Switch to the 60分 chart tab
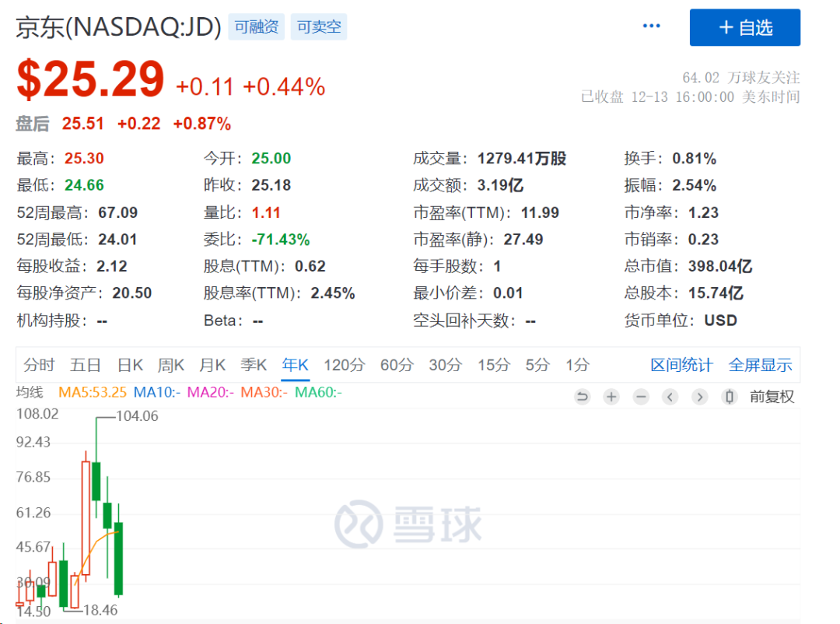The width and height of the screenshot is (840, 624). (x=397, y=365)
